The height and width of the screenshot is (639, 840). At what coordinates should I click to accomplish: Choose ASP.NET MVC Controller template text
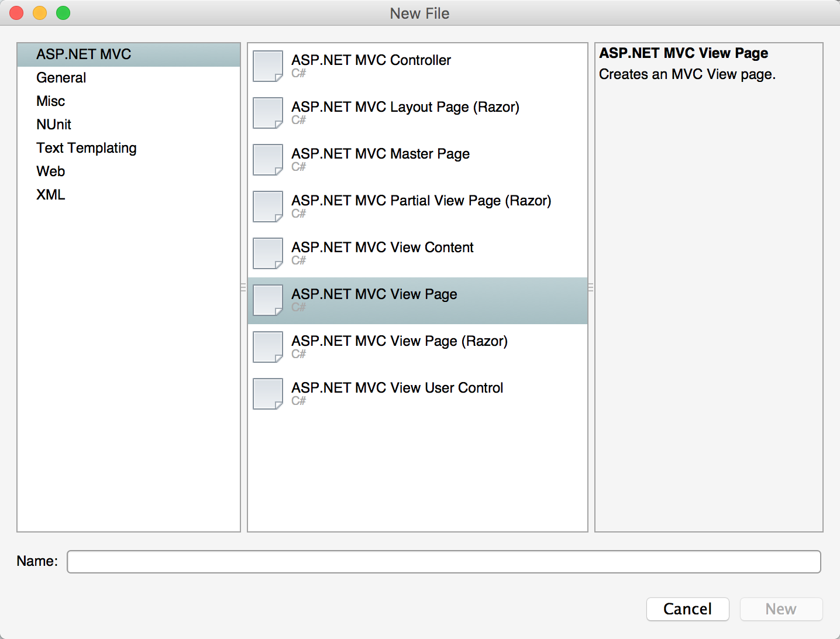(371, 60)
